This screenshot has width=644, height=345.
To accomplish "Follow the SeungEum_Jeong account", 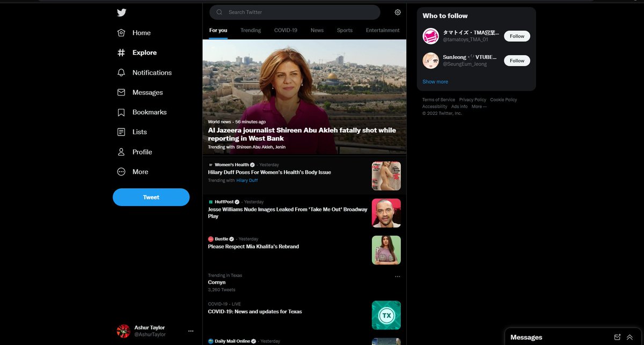I will tap(517, 61).
